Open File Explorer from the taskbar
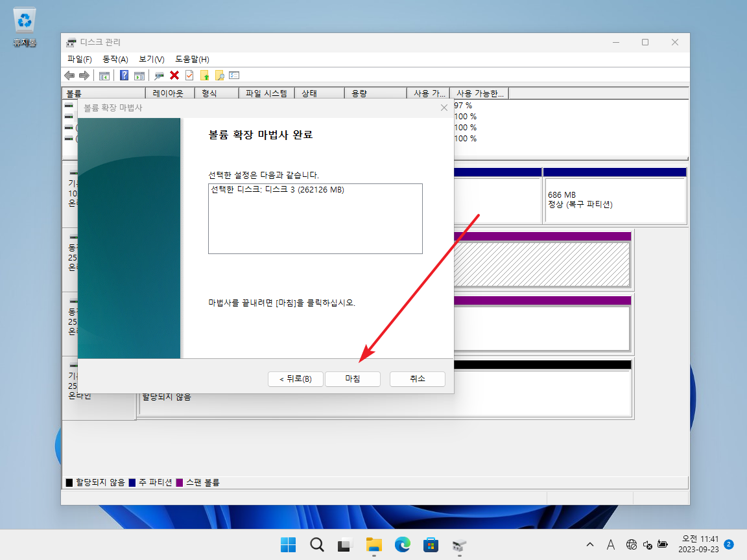 point(374,544)
